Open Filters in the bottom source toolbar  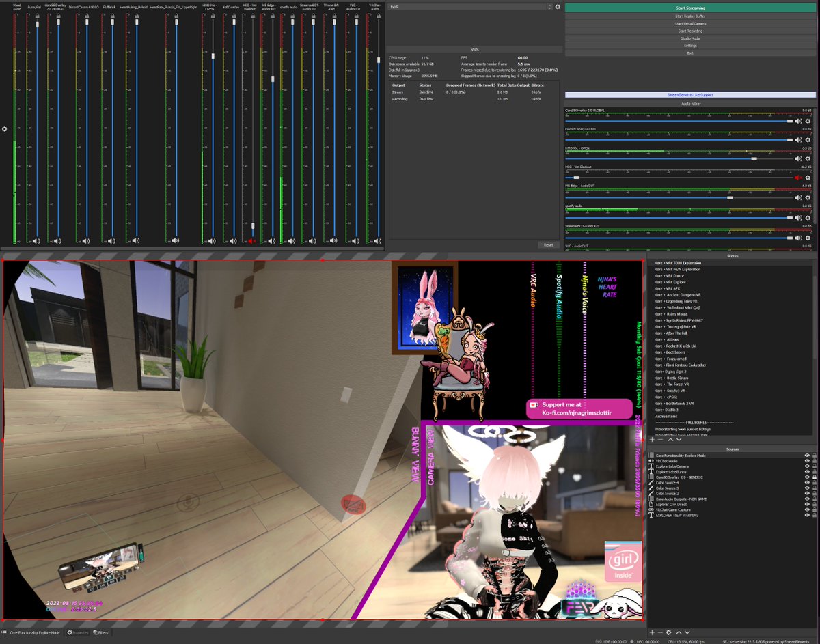100,633
